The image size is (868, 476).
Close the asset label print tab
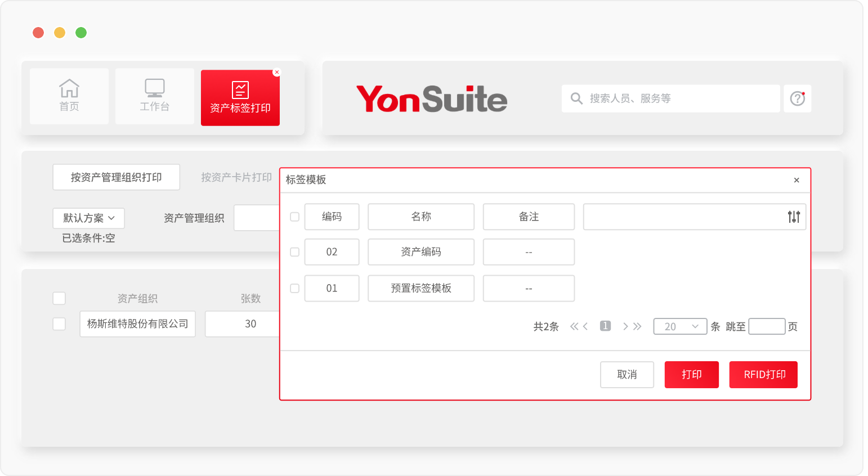(277, 73)
